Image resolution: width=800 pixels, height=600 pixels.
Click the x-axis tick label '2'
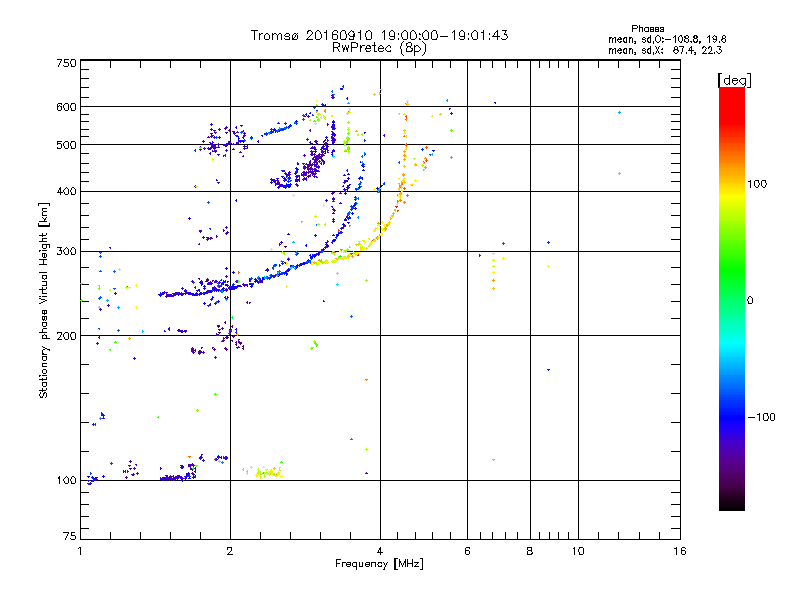tap(230, 551)
